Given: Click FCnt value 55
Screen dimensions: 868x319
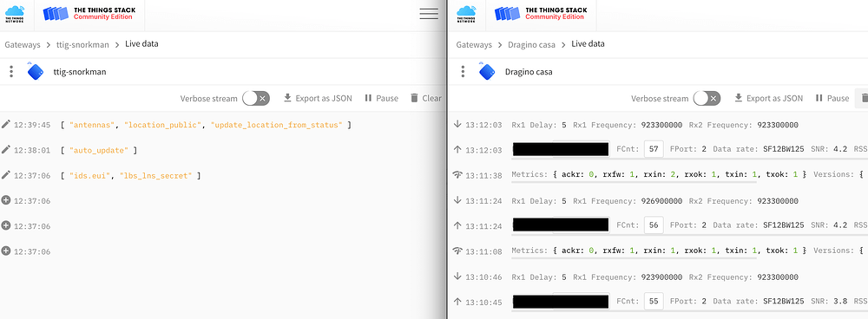Looking at the screenshot, I should click(x=654, y=302).
